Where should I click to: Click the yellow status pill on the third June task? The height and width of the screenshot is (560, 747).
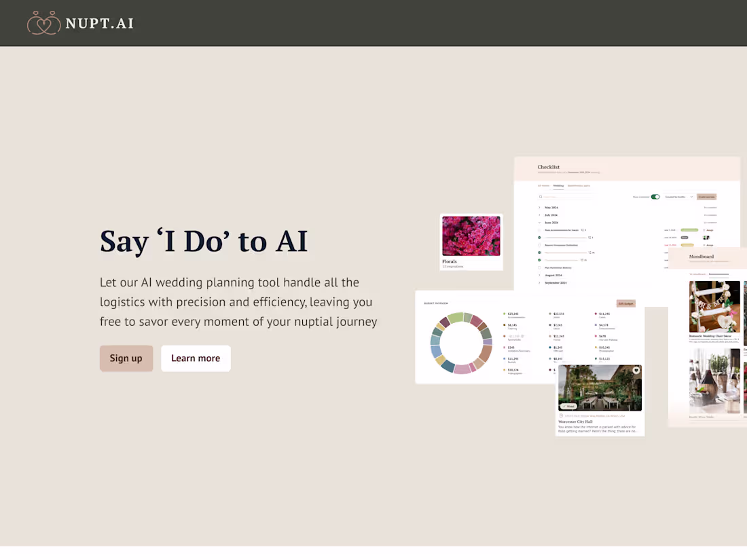click(x=687, y=245)
